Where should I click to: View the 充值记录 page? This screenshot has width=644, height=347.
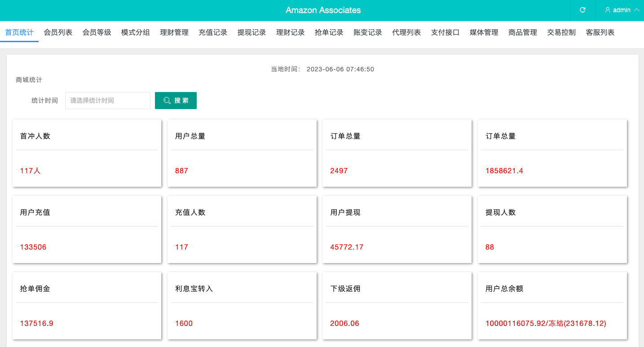213,32
